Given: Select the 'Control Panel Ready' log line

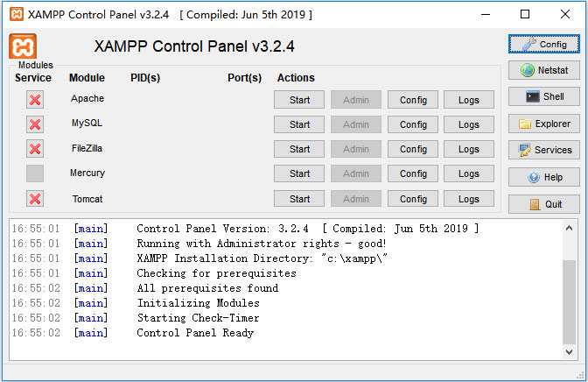Looking at the screenshot, I should [x=195, y=333].
